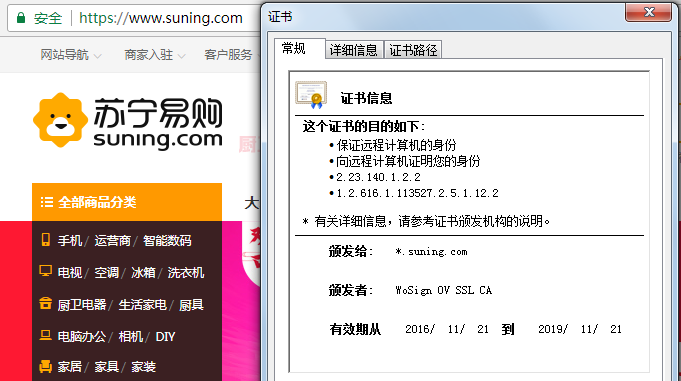
Task: Click the list icon beside 全部商品分类
Action: 46,202
